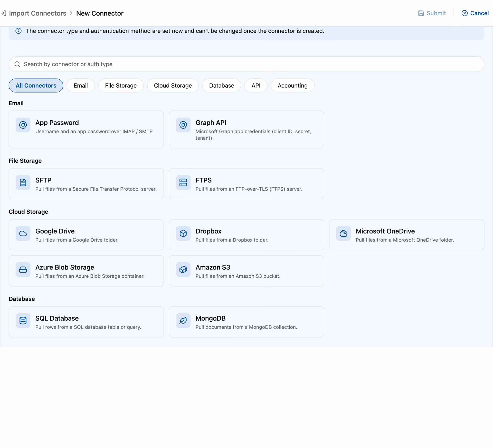
Task: Click the SQL Database cylinder icon
Action: click(x=23, y=321)
